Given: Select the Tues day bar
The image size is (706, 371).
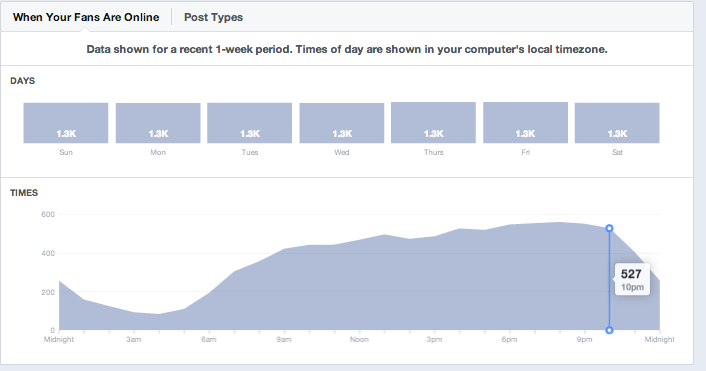Looking at the screenshot, I should [249, 123].
